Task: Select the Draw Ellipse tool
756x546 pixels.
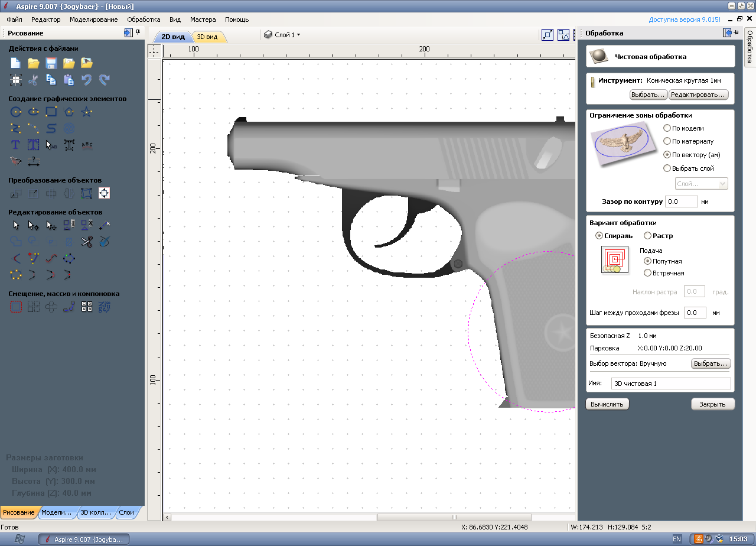Action: (34, 112)
